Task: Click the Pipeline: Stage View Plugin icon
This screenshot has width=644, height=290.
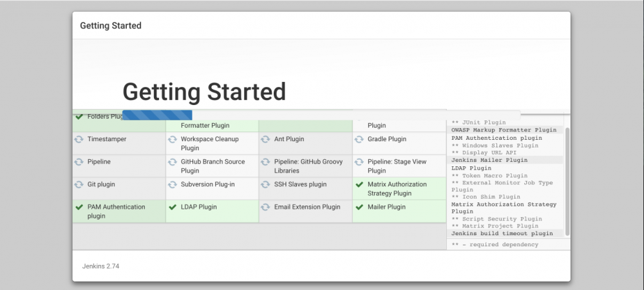Action: [x=359, y=162]
